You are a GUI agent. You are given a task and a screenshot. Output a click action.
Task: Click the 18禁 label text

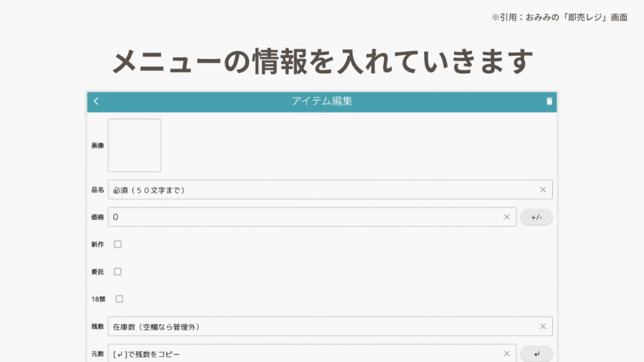tap(99, 299)
